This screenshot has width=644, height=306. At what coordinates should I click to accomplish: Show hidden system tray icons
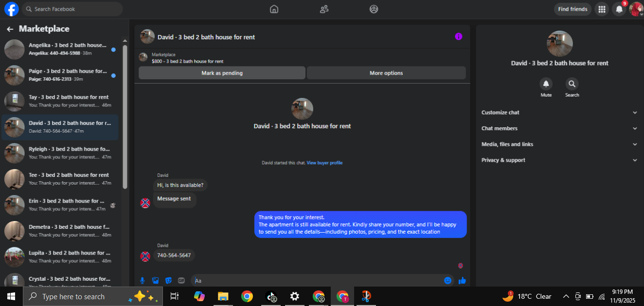(566, 296)
